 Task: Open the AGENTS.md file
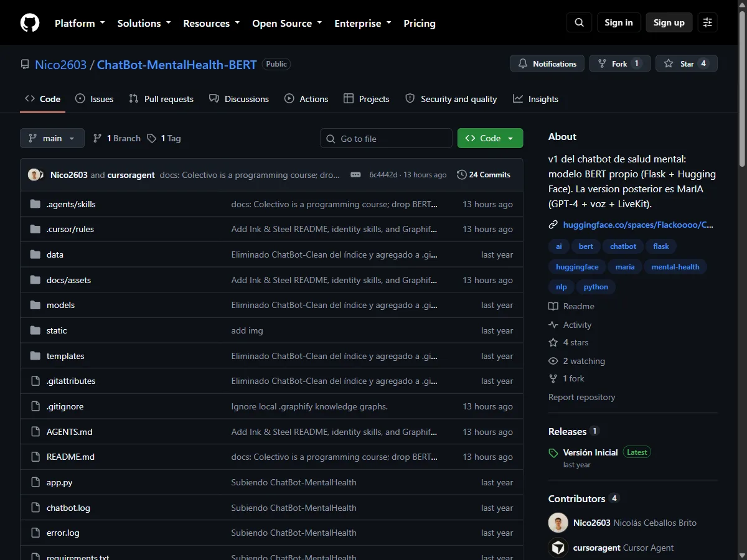click(70, 432)
